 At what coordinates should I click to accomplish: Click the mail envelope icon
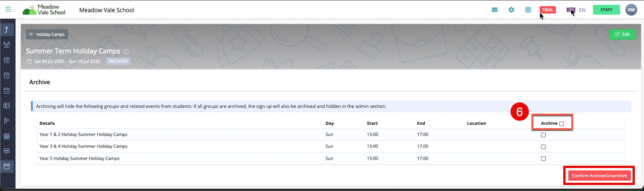tap(494, 10)
